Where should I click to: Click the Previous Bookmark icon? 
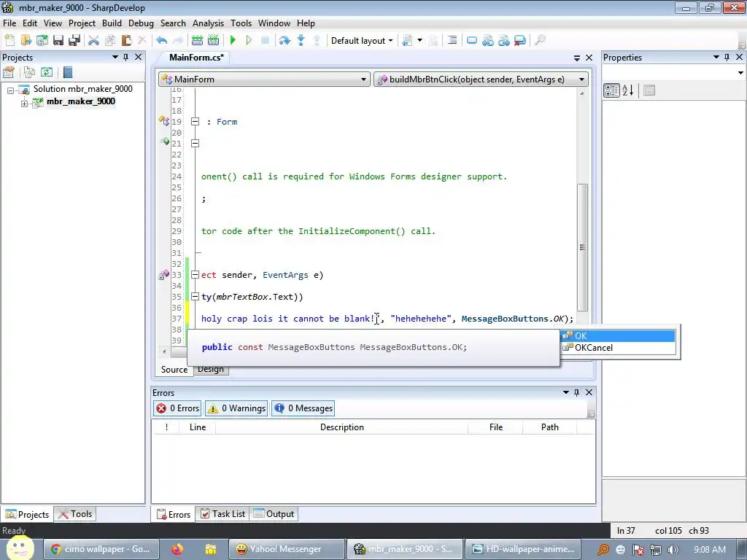488,41
